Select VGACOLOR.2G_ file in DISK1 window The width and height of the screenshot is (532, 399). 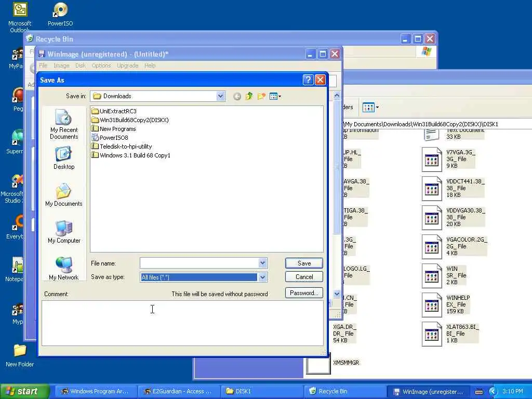coord(455,247)
